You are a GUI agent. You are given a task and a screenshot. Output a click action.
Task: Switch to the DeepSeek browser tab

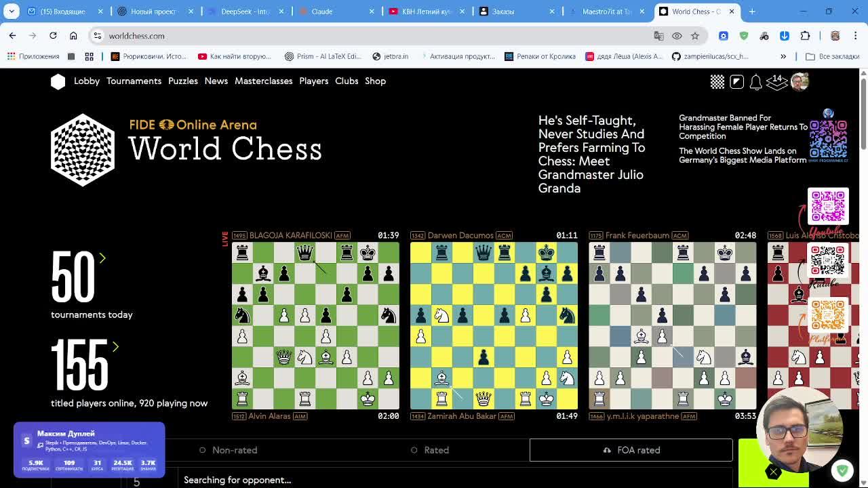point(246,12)
